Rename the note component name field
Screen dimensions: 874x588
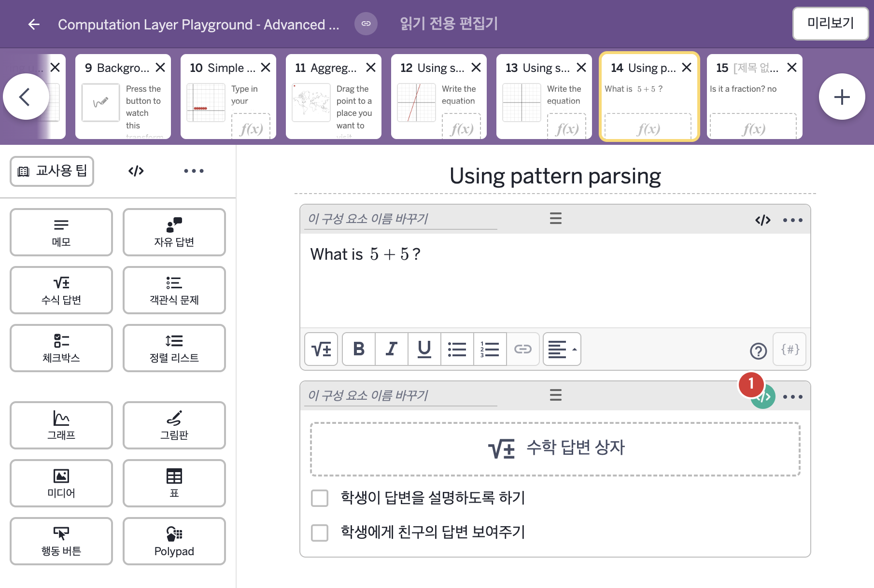[x=401, y=219]
